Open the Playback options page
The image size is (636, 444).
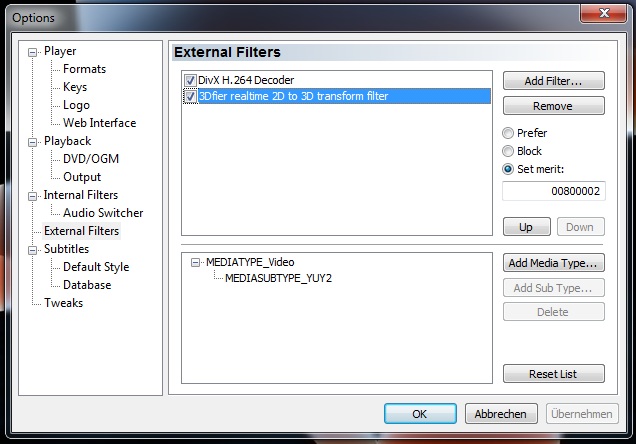coord(67,141)
